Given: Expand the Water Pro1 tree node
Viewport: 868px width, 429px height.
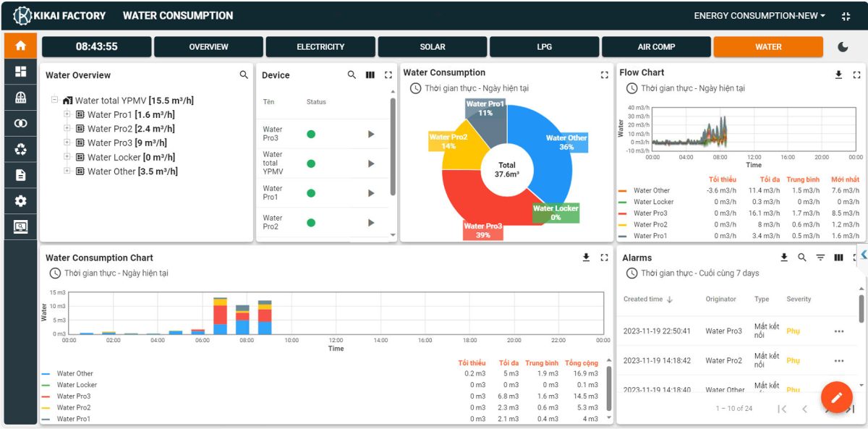Looking at the screenshot, I should [x=67, y=114].
